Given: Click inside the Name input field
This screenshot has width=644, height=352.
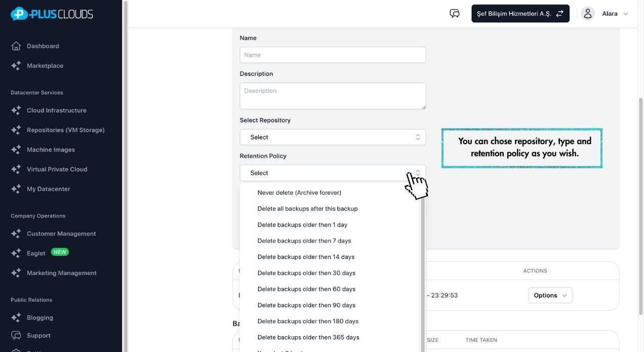Looking at the screenshot, I should pyautogui.click(x=333, y=55).
